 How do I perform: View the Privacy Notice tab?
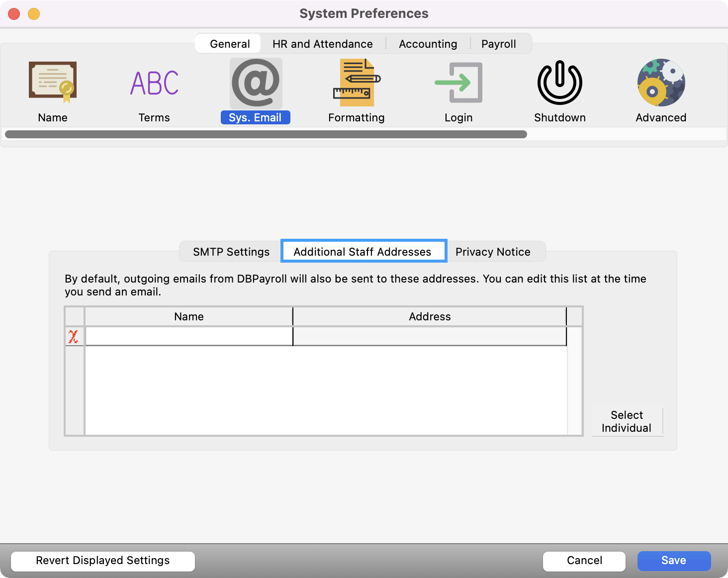point(493,252)
